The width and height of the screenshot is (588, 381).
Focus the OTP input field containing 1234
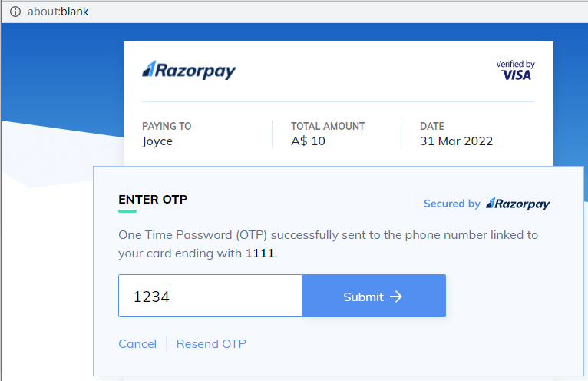click(x=210, y=296)
